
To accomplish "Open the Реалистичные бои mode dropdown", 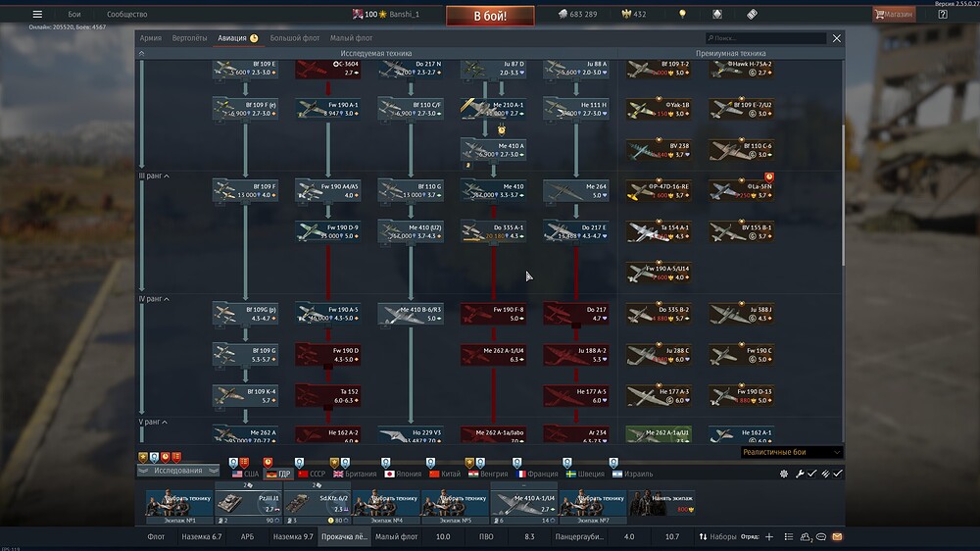I will coord(791,452).
